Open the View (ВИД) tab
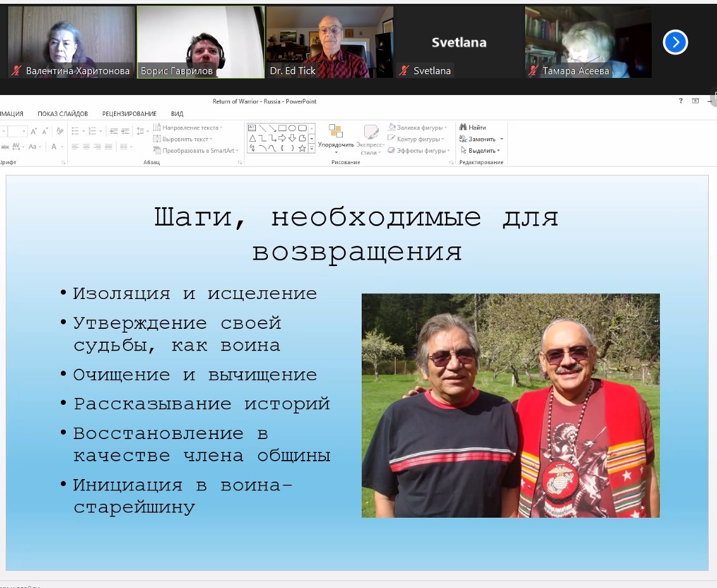 pyautogui.click(x=177, y=114)
